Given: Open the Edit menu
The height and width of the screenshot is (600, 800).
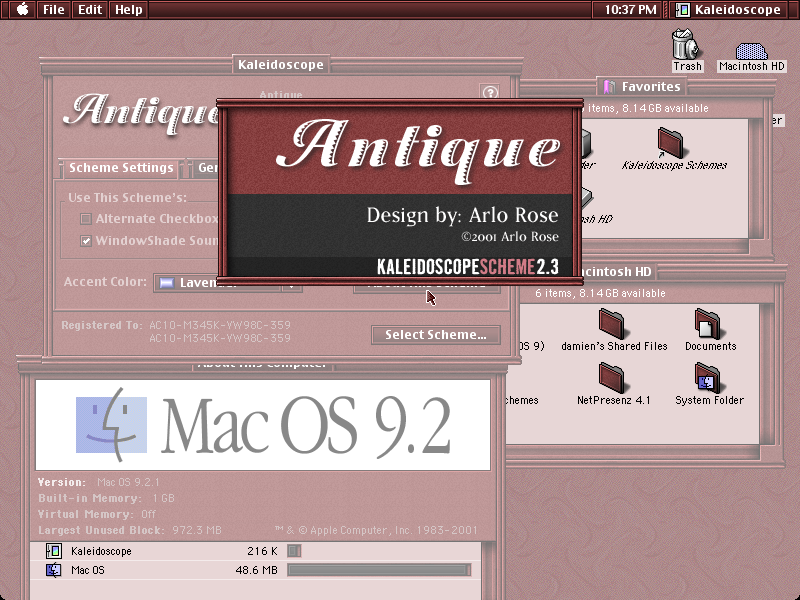Looking at the screenshot, I should click(x=90, y=10).
